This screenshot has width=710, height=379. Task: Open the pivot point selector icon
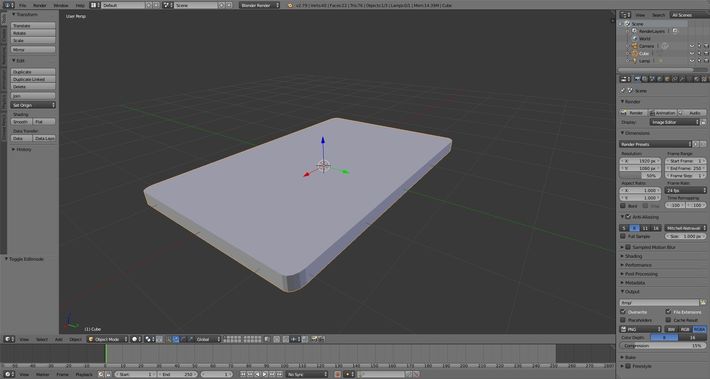[x=150, y=339]
